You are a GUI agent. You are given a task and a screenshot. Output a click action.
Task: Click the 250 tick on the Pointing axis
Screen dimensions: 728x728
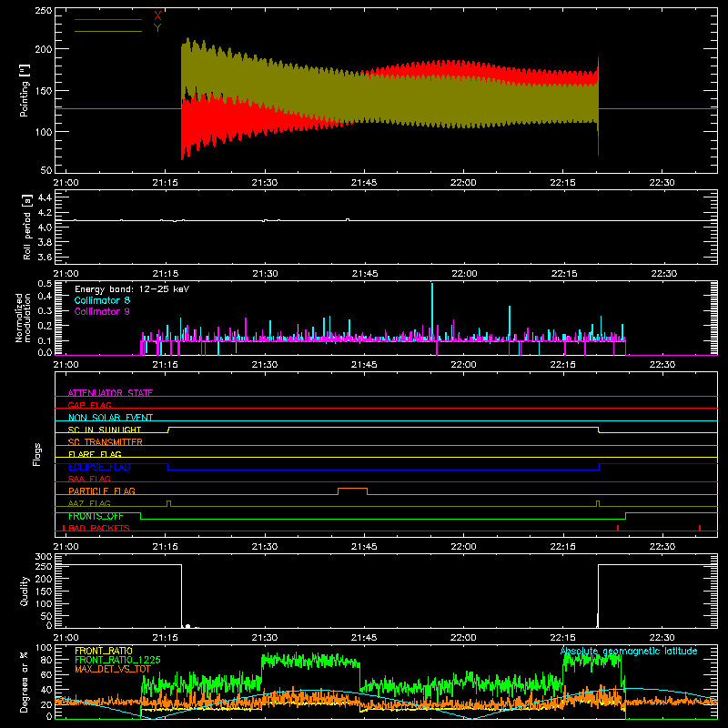pyautogui.click(x=44, y=11)
